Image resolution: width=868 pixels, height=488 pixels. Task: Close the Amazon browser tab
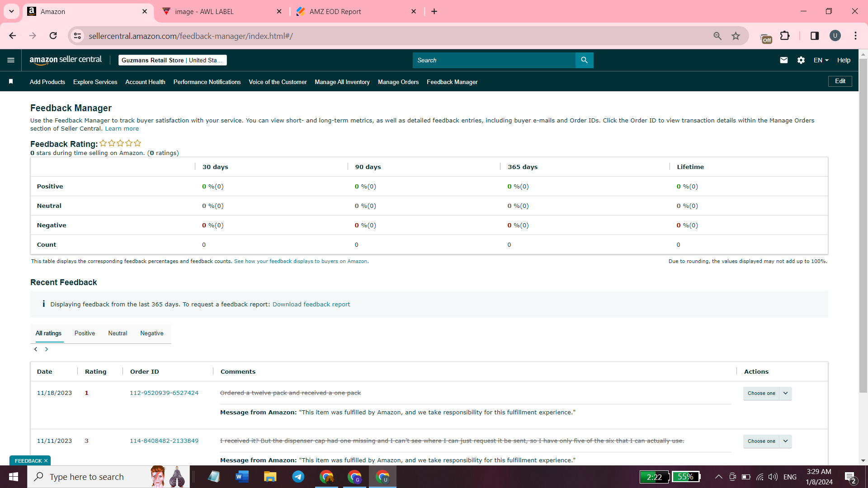click(145, 11)
